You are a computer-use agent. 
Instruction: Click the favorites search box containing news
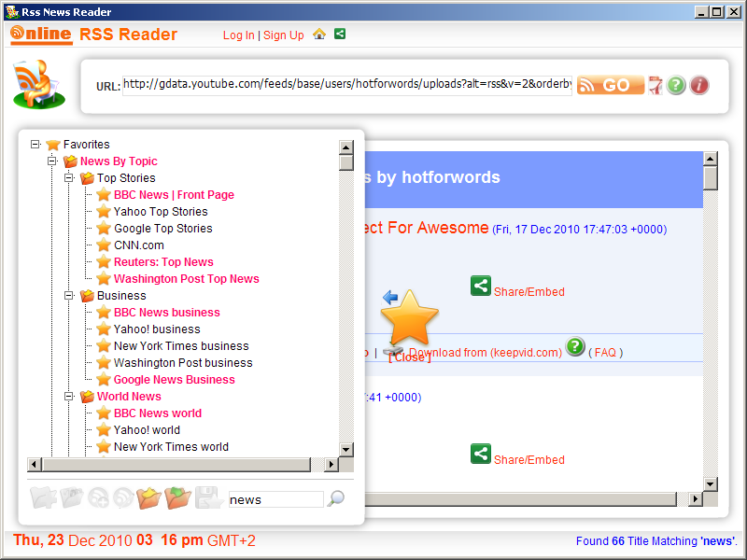pyautogui.click(x=276, y=499)
